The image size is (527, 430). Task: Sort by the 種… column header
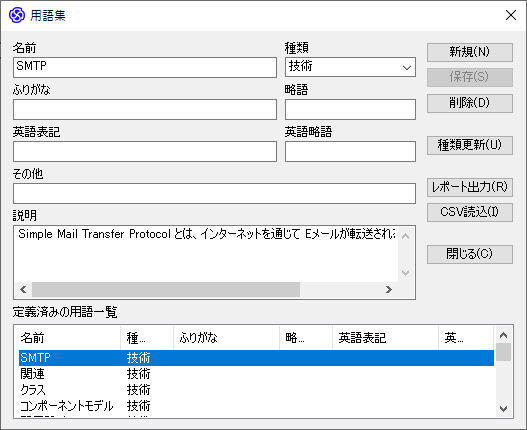[x=147, y=338]
